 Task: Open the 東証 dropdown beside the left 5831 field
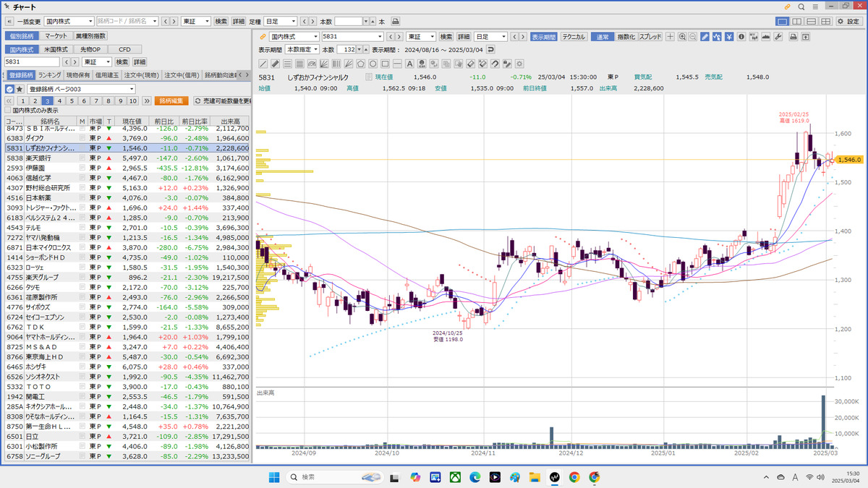(98, 62)
